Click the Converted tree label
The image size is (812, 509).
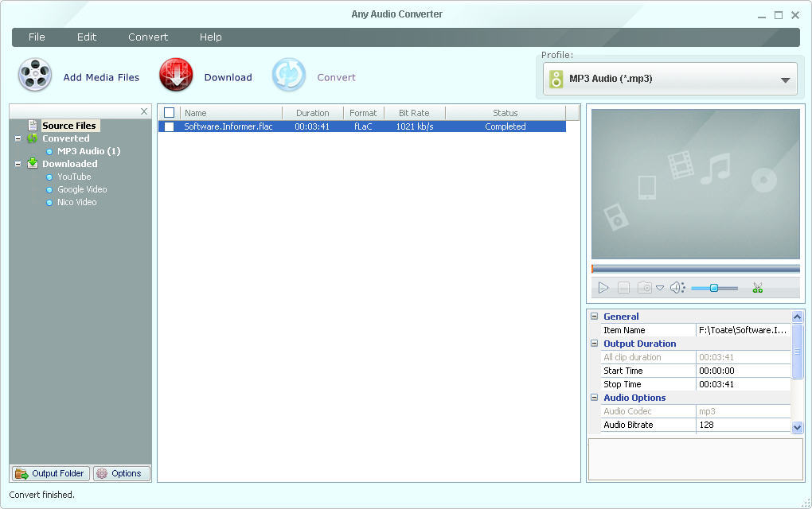66,138
